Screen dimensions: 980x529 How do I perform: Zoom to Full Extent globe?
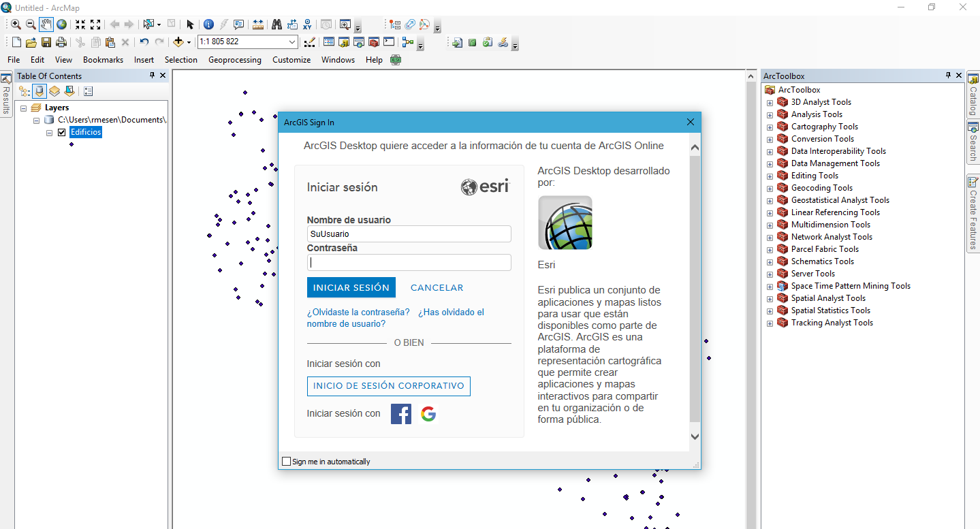pyautogui.click(x=62, y=25)
